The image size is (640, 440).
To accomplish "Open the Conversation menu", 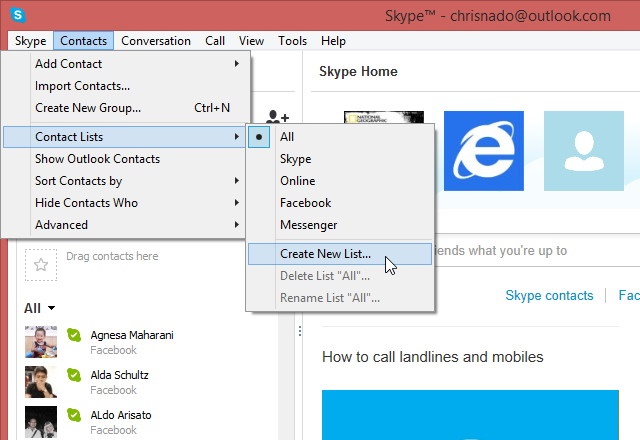I will pyautogui.click(x=156, y=41).
